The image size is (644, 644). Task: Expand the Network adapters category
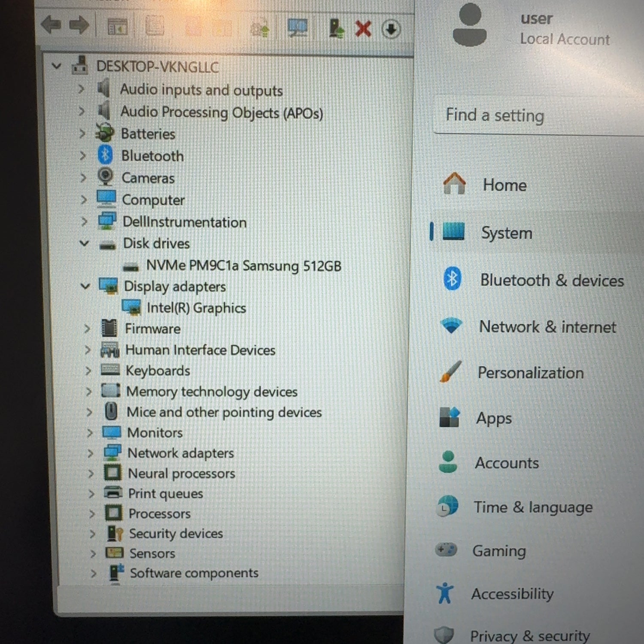(90, 453)
